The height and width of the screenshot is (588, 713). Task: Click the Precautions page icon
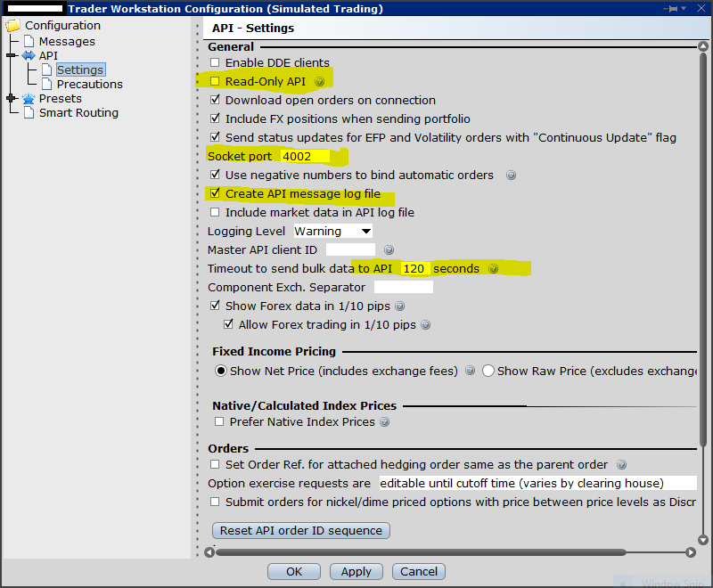click(x=47, y=84)
